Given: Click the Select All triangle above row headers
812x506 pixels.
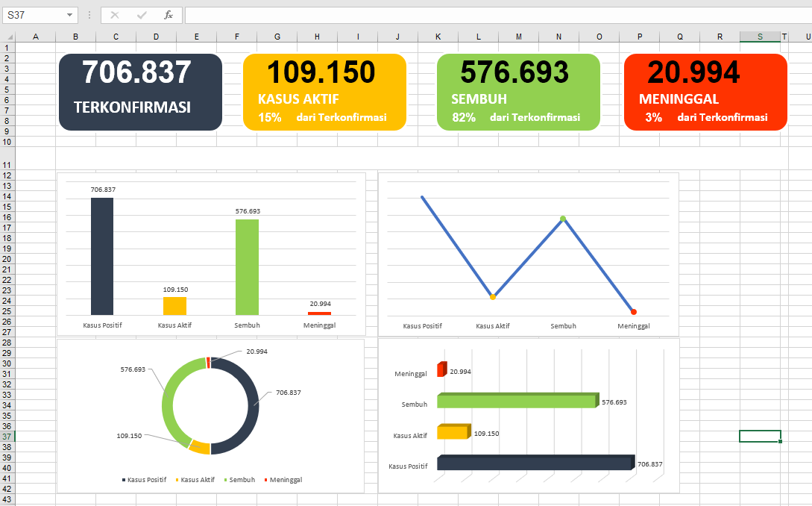Looking at the screenshot, I should pyautogui.click(x=9, y=35).
